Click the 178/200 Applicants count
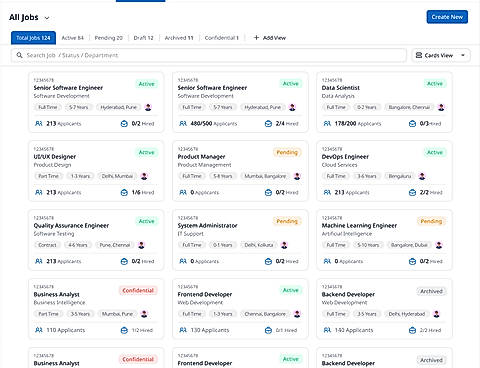The width and height of the screenshot is (480, 368). (358, 124)
